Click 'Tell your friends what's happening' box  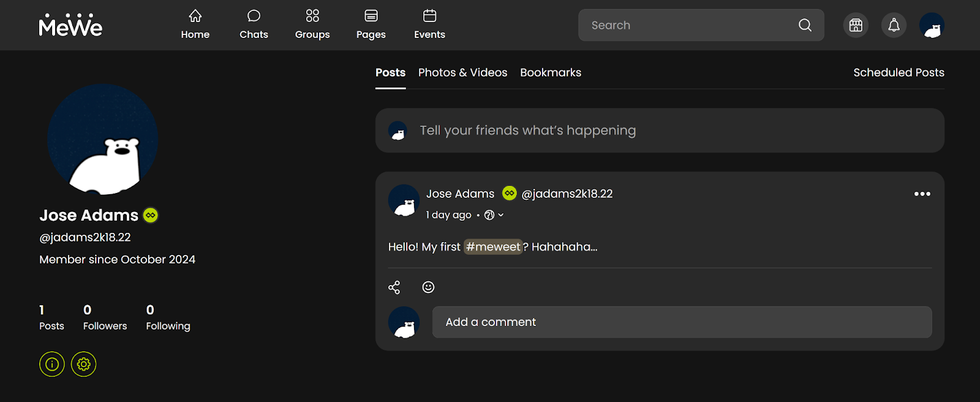point(660,131)
